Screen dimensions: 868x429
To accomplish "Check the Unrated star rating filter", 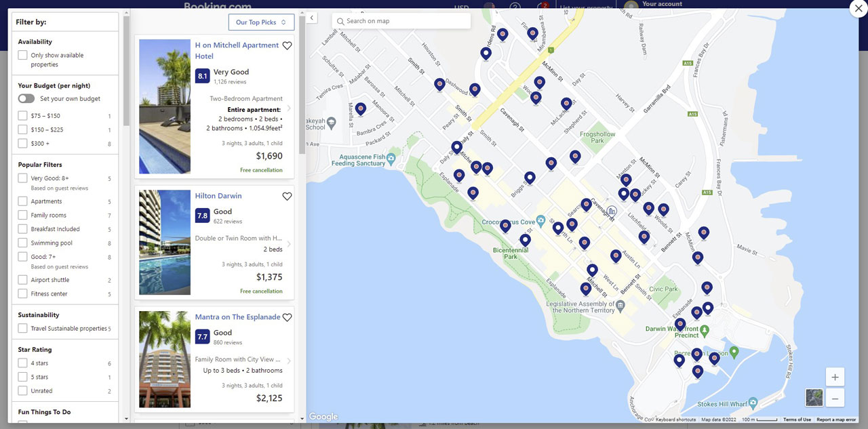I will point(23,391).
